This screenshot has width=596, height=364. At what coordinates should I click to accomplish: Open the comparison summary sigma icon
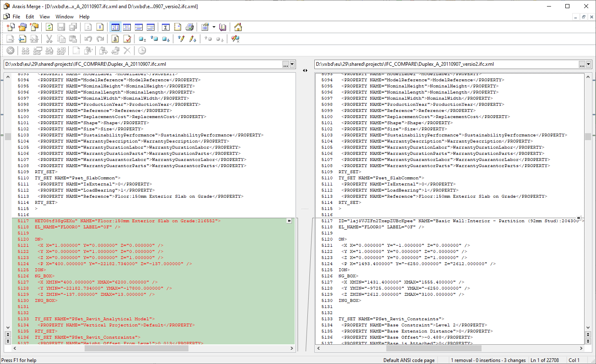coord(166,27)
